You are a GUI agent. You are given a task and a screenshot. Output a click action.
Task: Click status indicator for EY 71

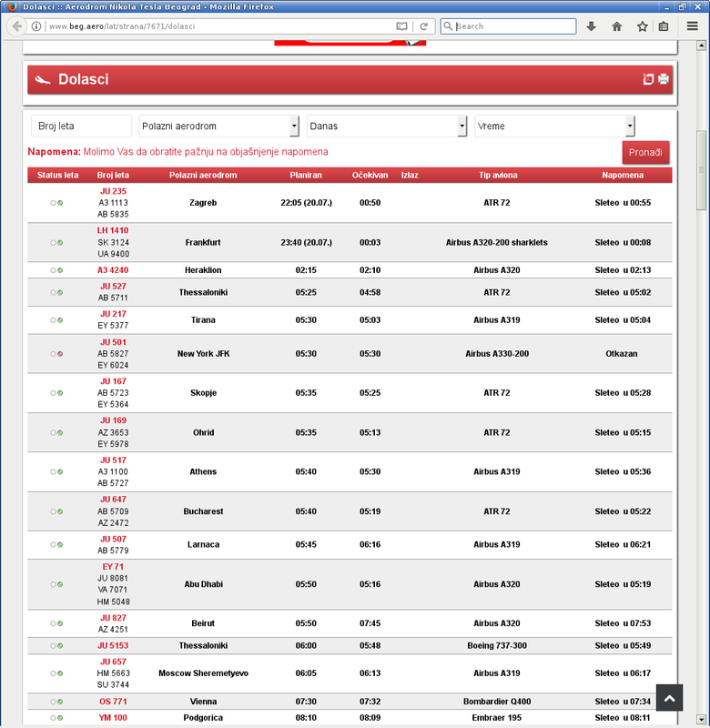pyautogui.click(x=56, y=584)
